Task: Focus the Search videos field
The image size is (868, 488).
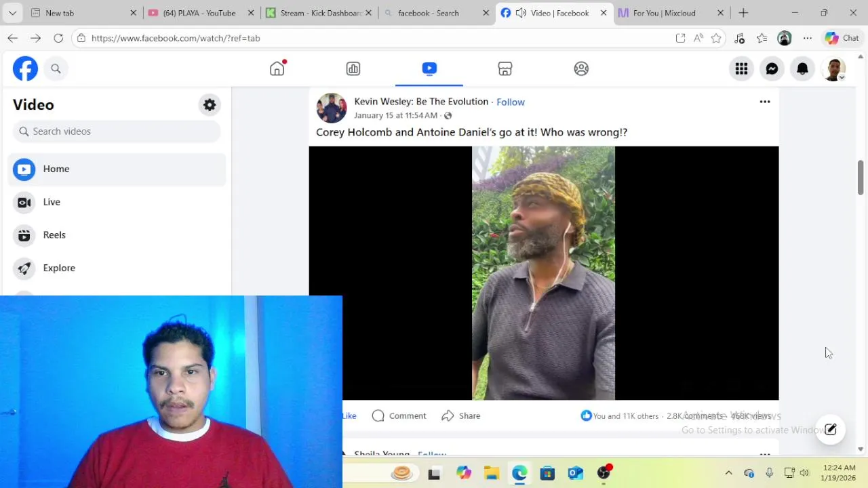Action: click(x=117, y=131)
